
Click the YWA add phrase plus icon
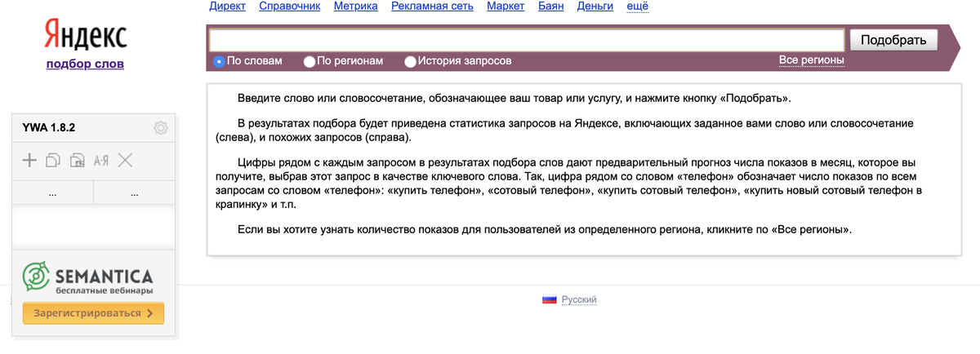point(29,160)
